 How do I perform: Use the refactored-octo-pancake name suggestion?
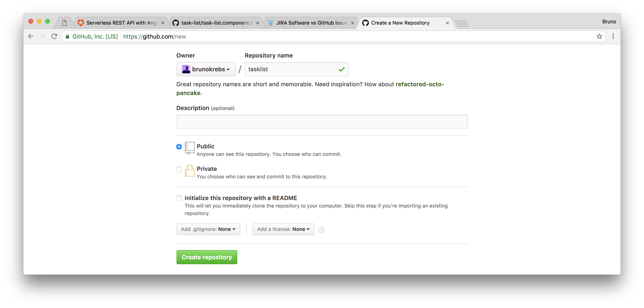419,84
